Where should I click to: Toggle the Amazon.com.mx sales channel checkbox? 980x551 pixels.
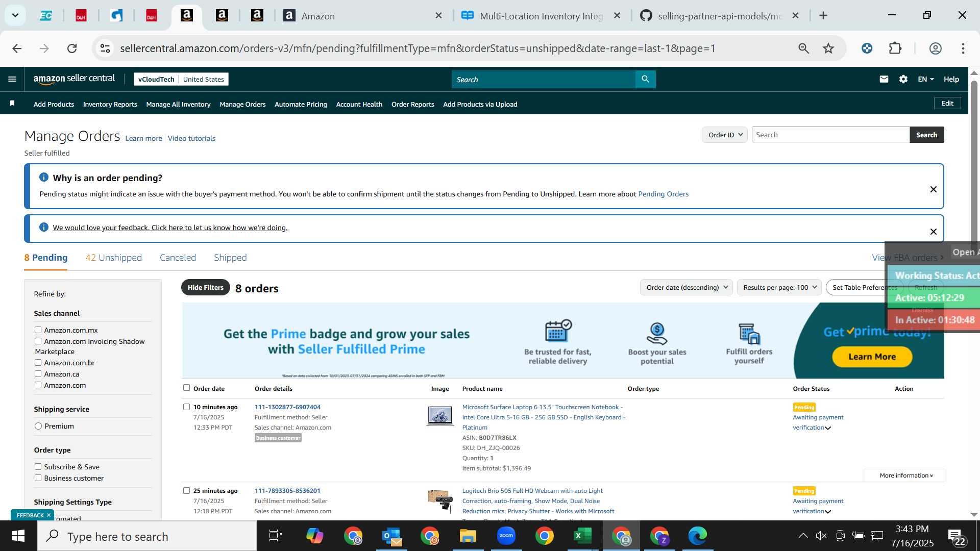38,330
